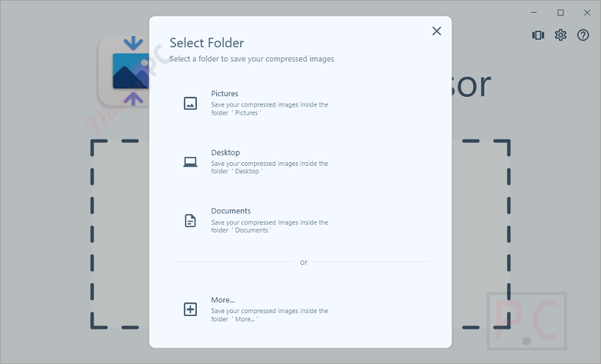Click the compare view icon beside the gear
Viewport: 601px width, 364px height.
click(538, 35)
